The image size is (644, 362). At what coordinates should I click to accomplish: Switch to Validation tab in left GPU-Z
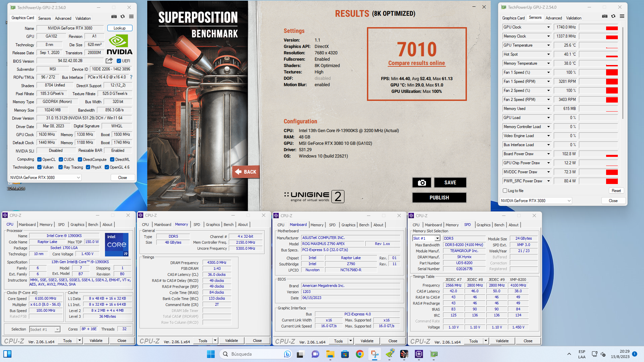click(83, 18)
